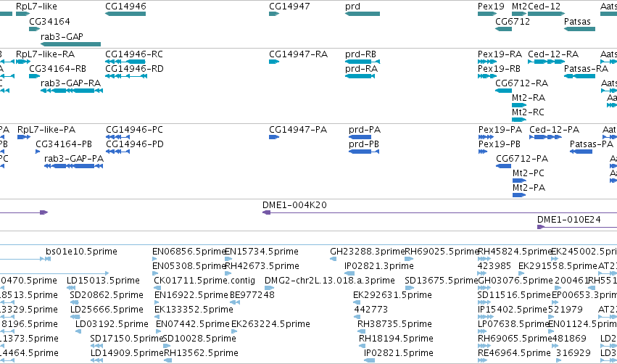Click protein Pex19-PB

point(483,152)
